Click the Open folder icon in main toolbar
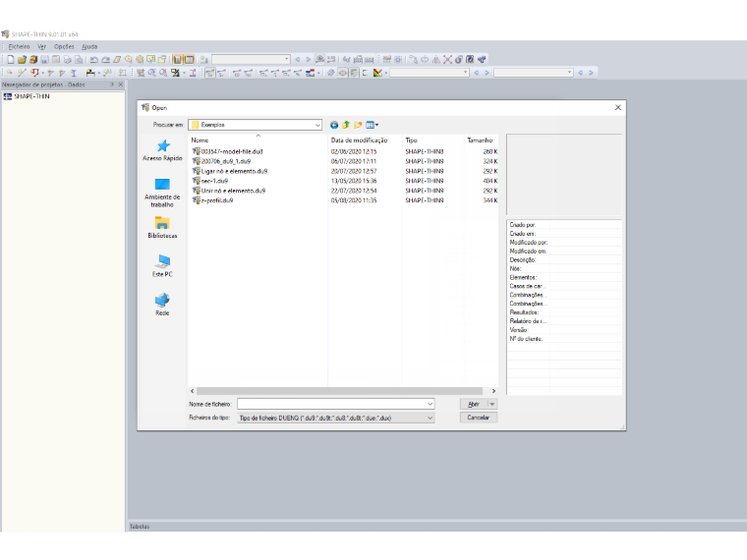 click(x=22, y=60)
